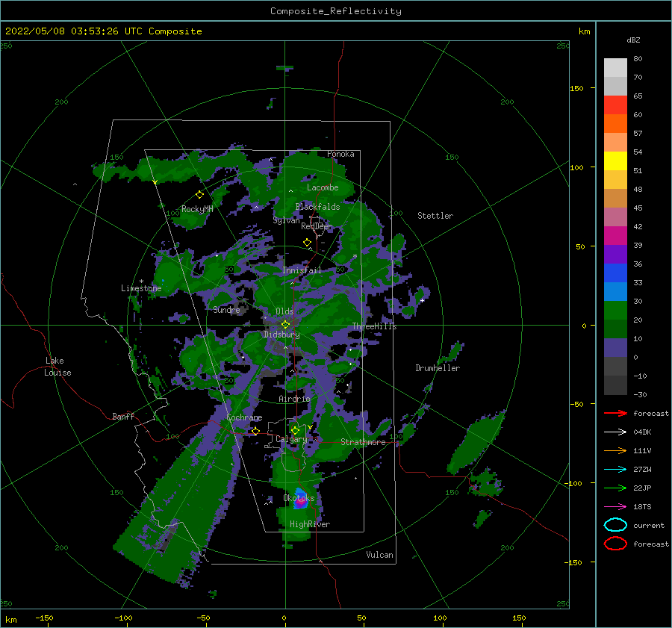Viewport: 672px width, 628px height.
Task: Click the -150 tick on bottom axis
Action: pyautogui.click(x=44, y=618)
